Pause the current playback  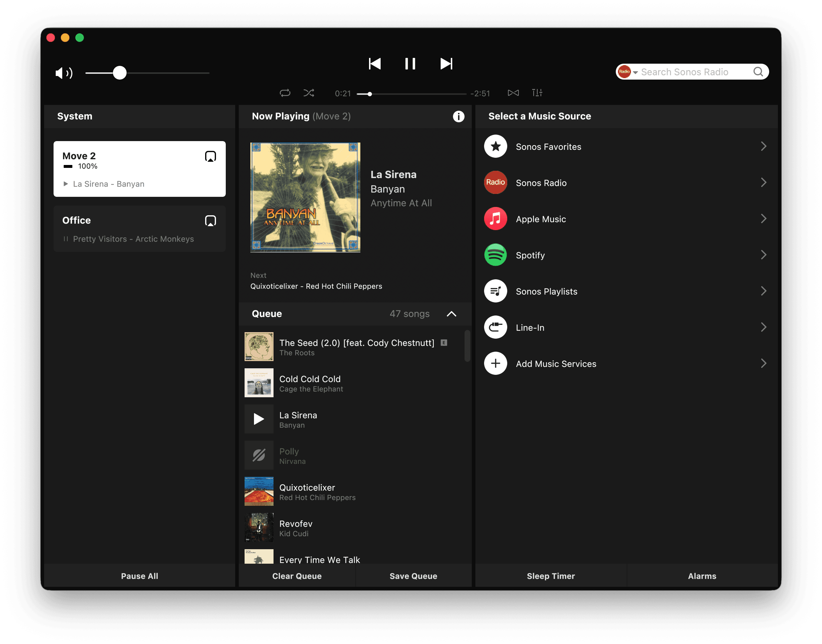click(x=410, y=64)
